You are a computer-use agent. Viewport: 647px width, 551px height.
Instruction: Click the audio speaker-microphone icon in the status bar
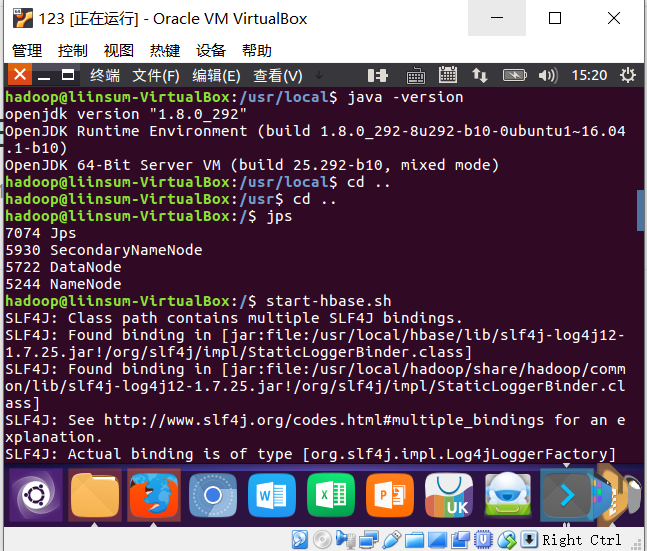point(345,539)
